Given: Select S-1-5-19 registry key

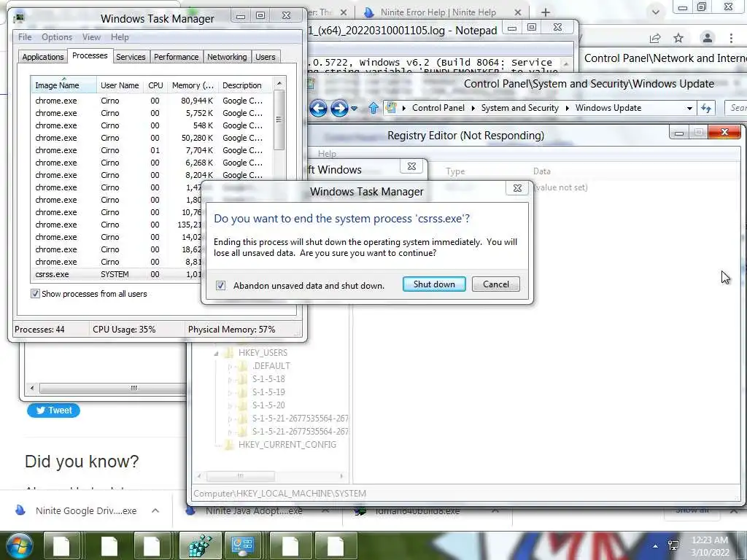Looking at the screenshot, I should [x=268, y=392].
